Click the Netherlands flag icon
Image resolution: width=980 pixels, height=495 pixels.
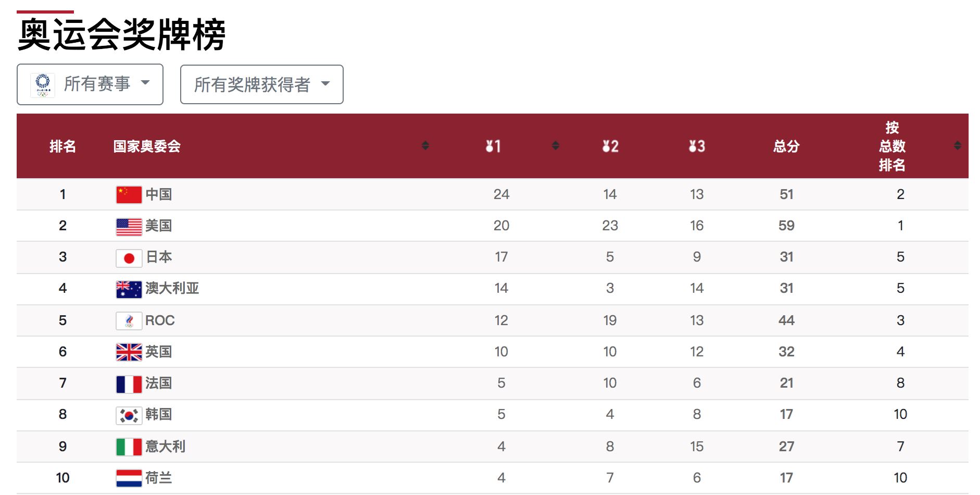click(129, 478)
